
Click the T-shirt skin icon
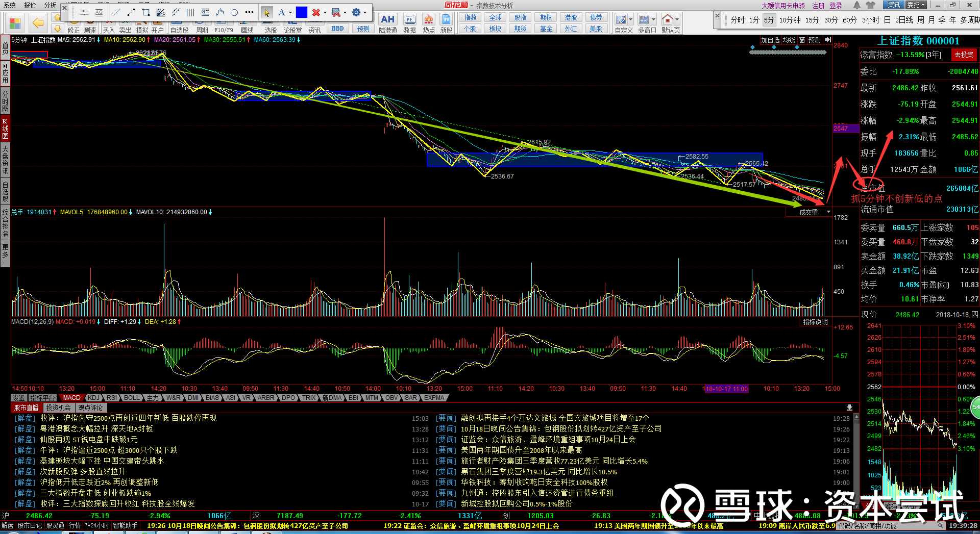(871, 5)
